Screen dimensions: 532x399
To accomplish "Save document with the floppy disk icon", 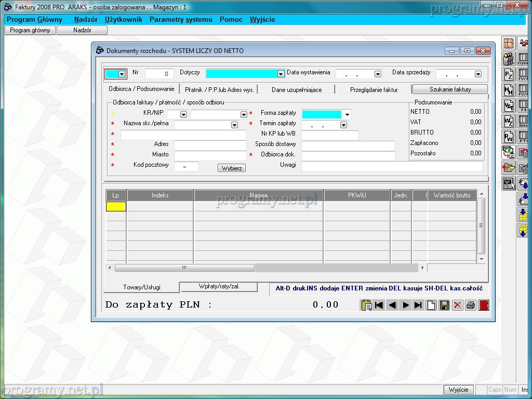I will click(444, 305).
